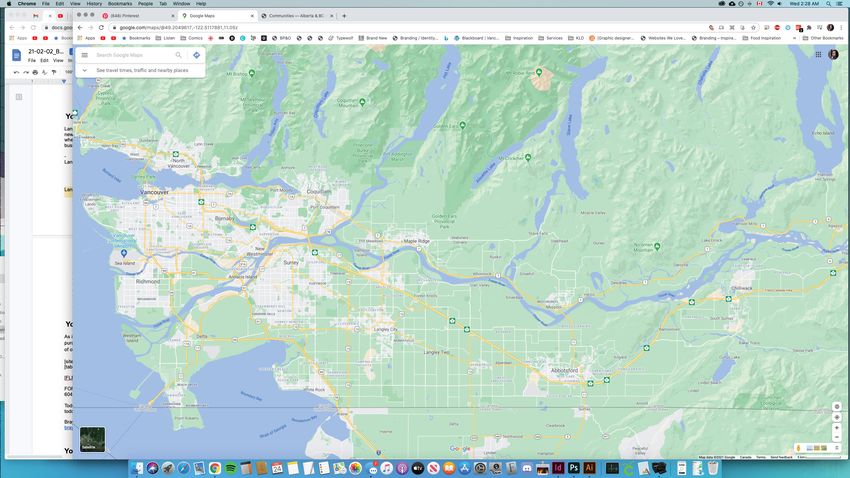Screen dimensions: 850x478
Task: Open the People menu
Action: [x=145, y=3]
